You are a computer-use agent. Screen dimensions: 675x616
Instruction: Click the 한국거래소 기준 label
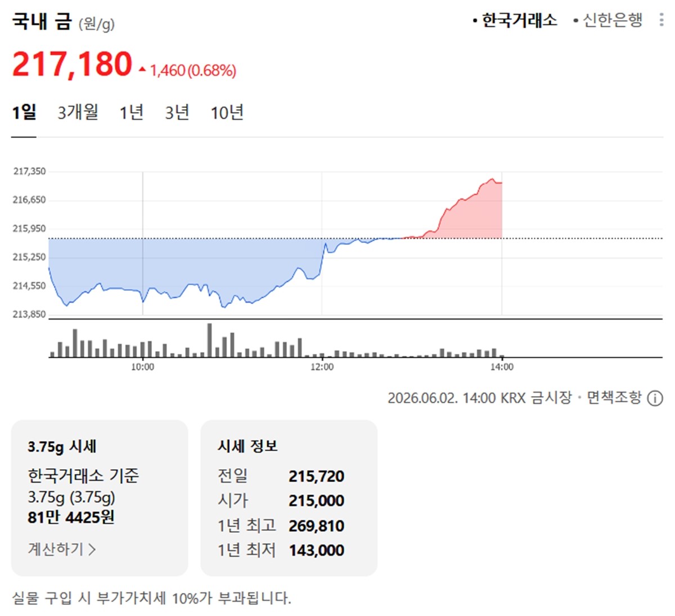pos(83,476)
